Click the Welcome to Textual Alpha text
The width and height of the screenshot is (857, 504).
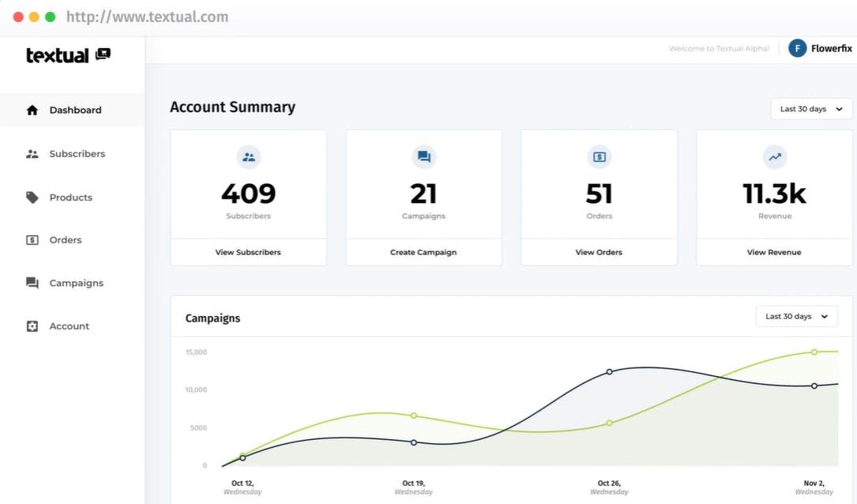(719, 49)
